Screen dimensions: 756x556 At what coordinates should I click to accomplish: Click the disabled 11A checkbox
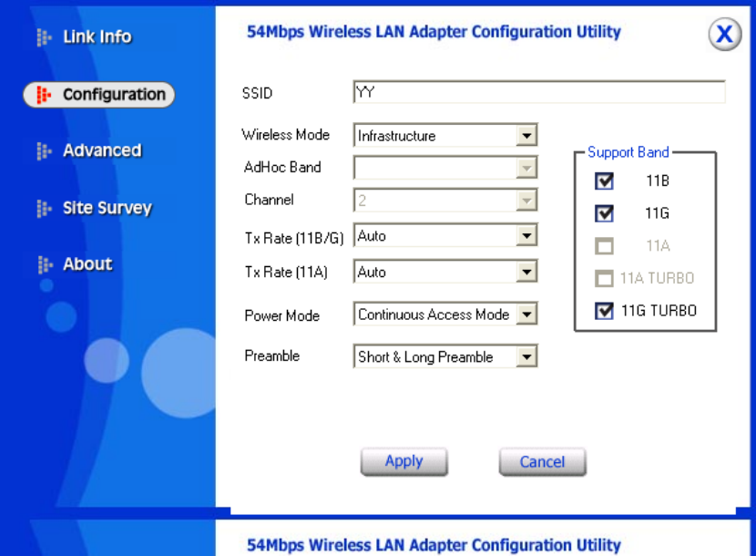[604, 246]
